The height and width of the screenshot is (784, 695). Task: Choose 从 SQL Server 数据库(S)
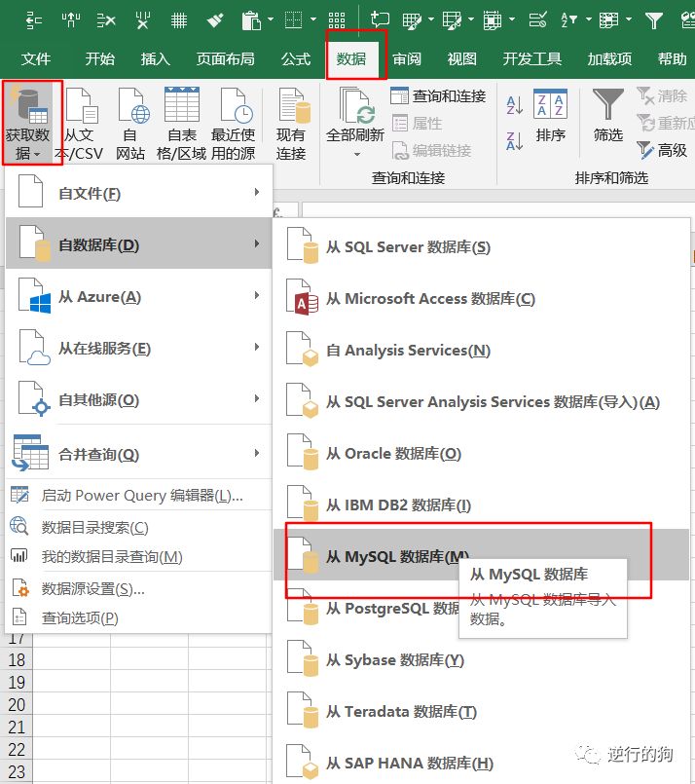481,246
